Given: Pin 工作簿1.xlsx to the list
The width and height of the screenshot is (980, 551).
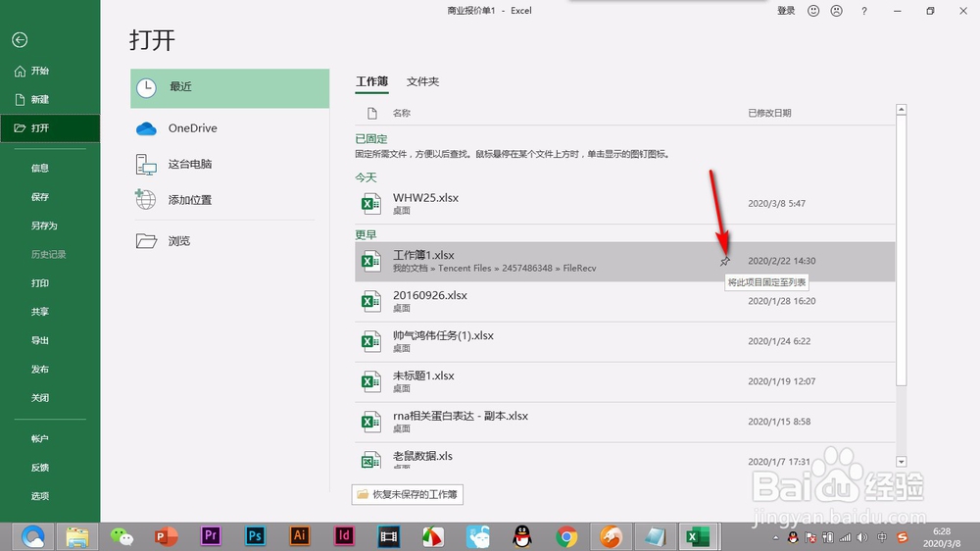Looking at the screenshot, I should tap(724, 262).
